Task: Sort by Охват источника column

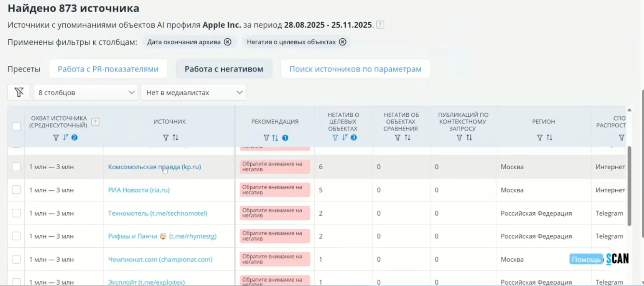Action: (x=66, y=137)
